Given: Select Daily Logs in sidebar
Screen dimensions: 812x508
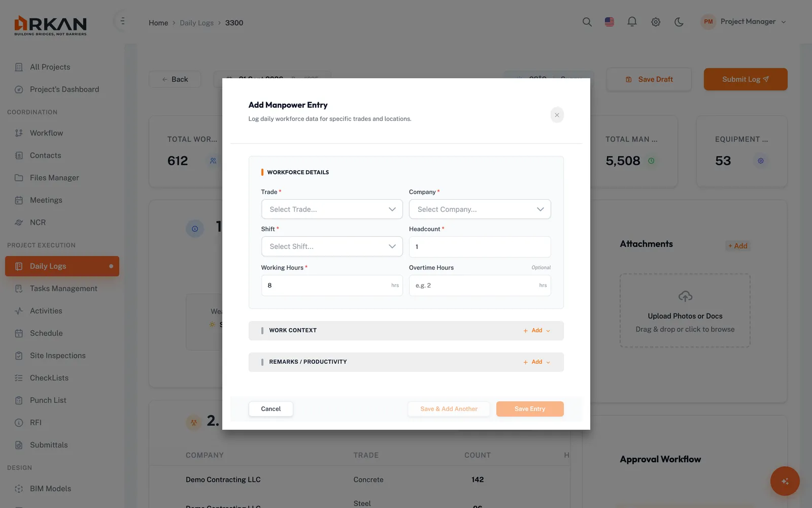Looking at the screenshot, I should pos(62,266).
